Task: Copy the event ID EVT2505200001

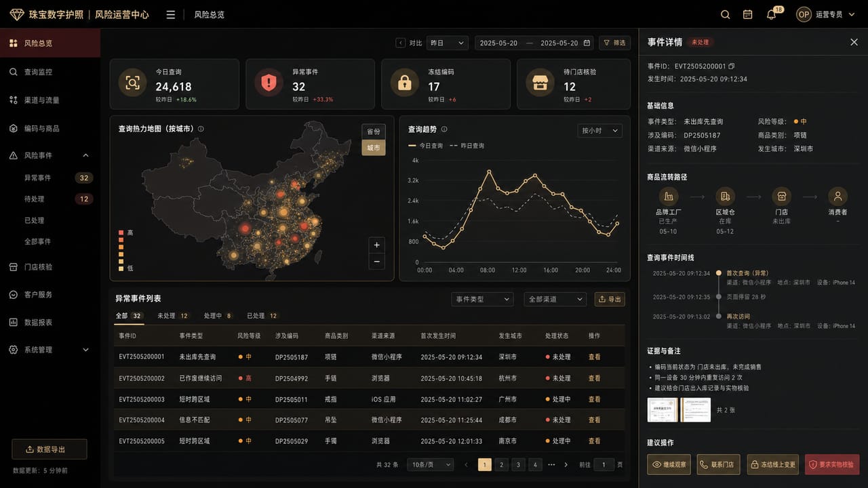Action: [732, 66]
